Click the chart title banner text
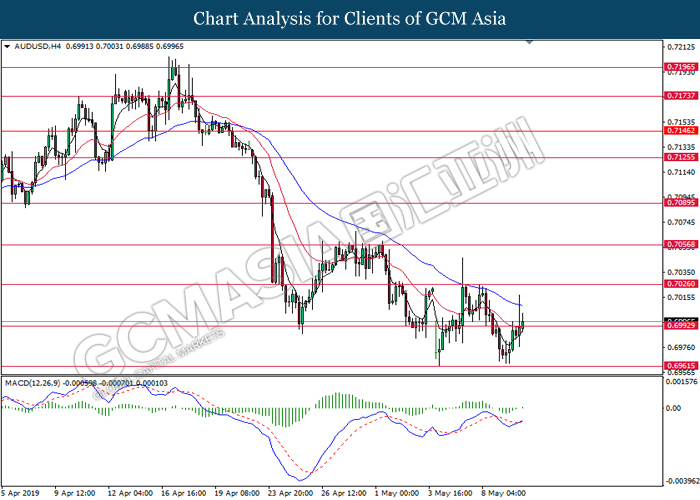This screenshot has height=500, width=700. (349, 18)
